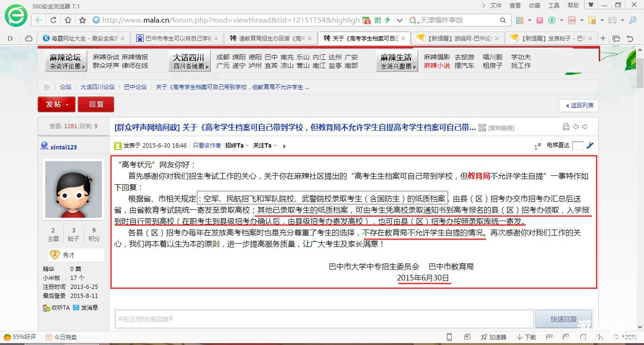This screenshot has height=345, width=644.
Task: Click the browser refresh icon
Action: coord(53,20)
